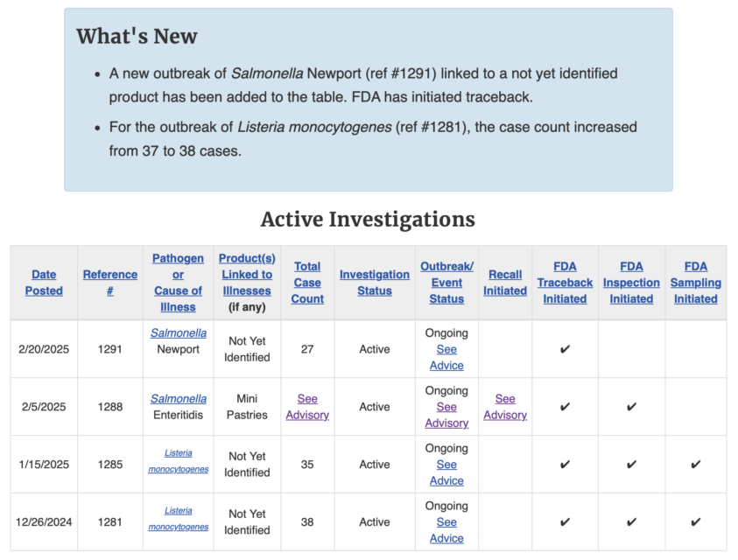Screen dimensions: 738x560
Task: Select the date 2/20/2025 cell
Action: [44, 349]
